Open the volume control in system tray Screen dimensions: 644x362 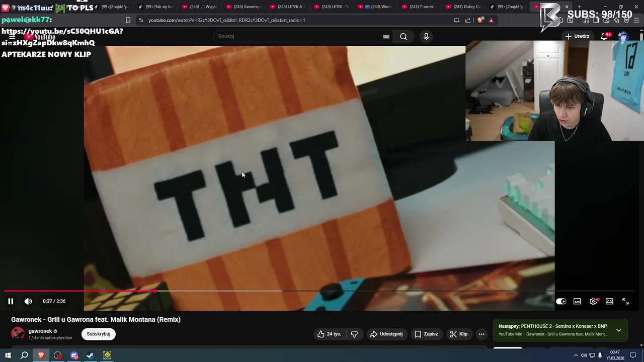[x=584, y=355]
